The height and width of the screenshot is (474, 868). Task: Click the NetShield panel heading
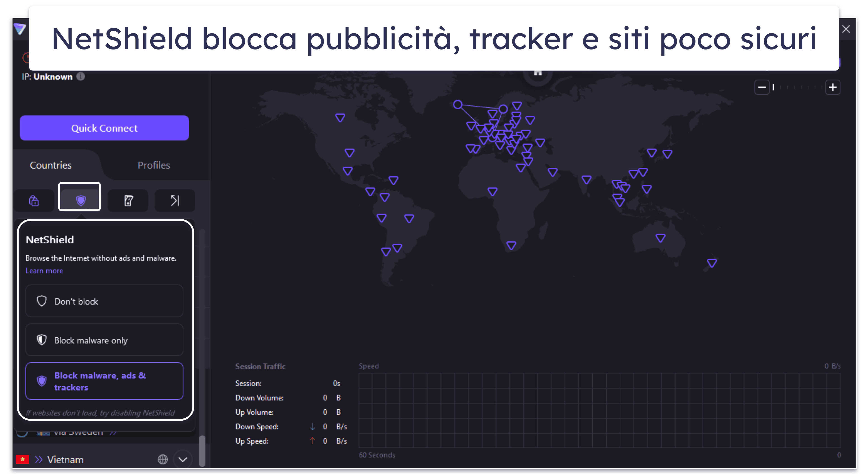(x=50, y=239)
